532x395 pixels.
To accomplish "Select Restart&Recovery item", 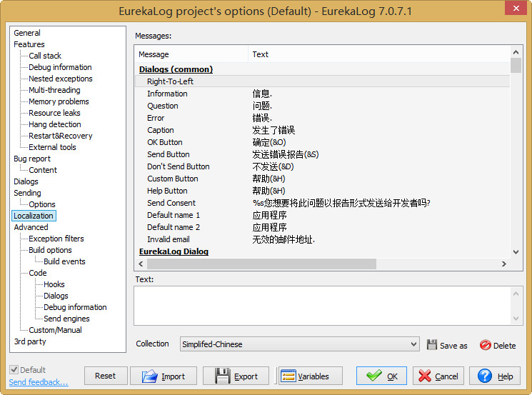I will point(61,136).
